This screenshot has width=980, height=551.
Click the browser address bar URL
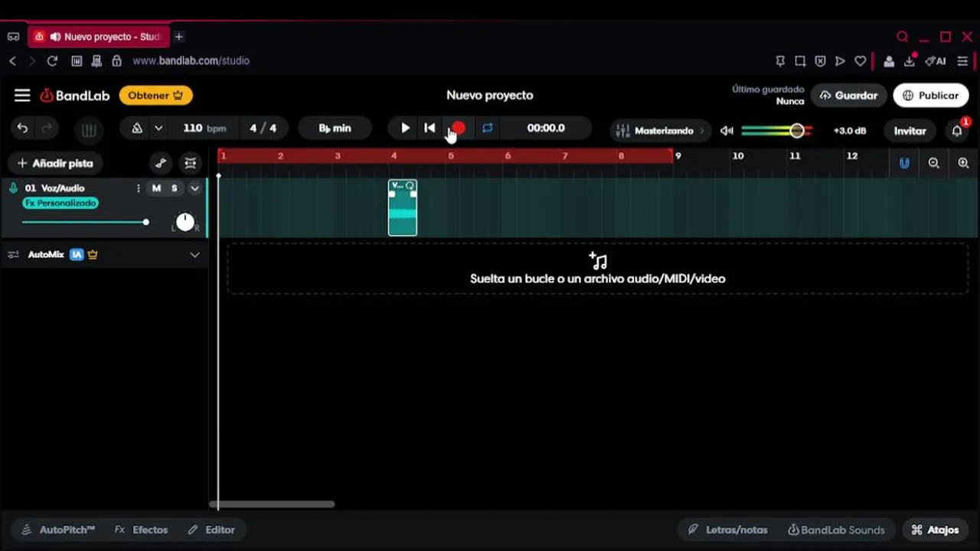(191, 60)
